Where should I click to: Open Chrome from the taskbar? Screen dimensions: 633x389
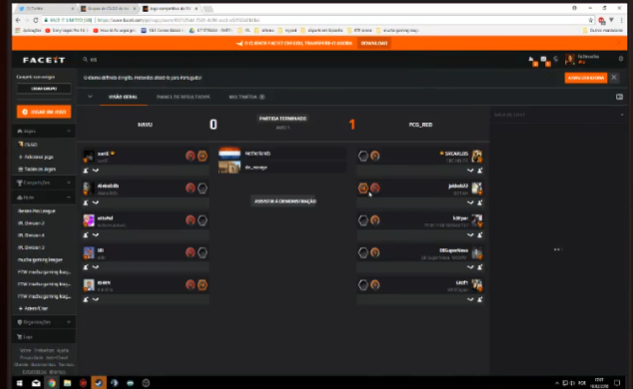[x=52, y=383]
